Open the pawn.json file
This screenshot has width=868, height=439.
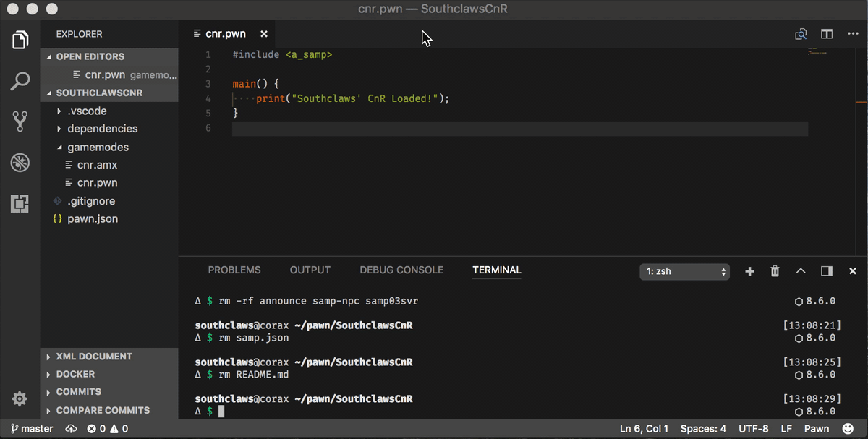pyautogui.click(x=109, y=218)
